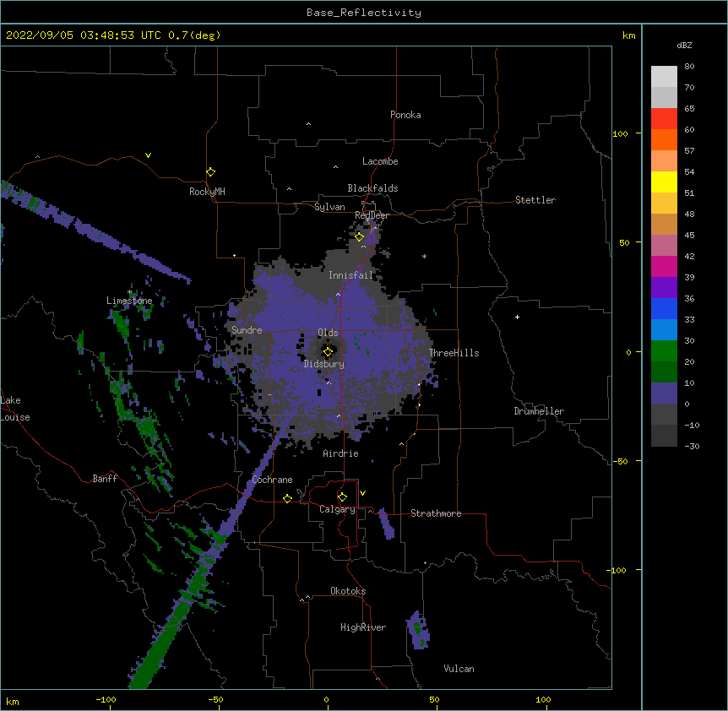Click the Cochrane city label

coord(272,480)
